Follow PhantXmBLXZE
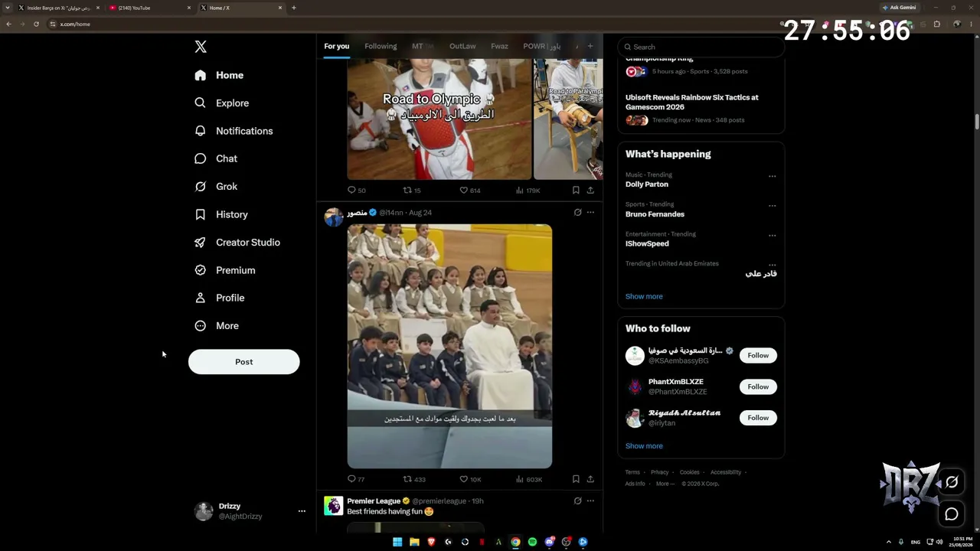Screen dimensions: 980x551 point(758,386)
